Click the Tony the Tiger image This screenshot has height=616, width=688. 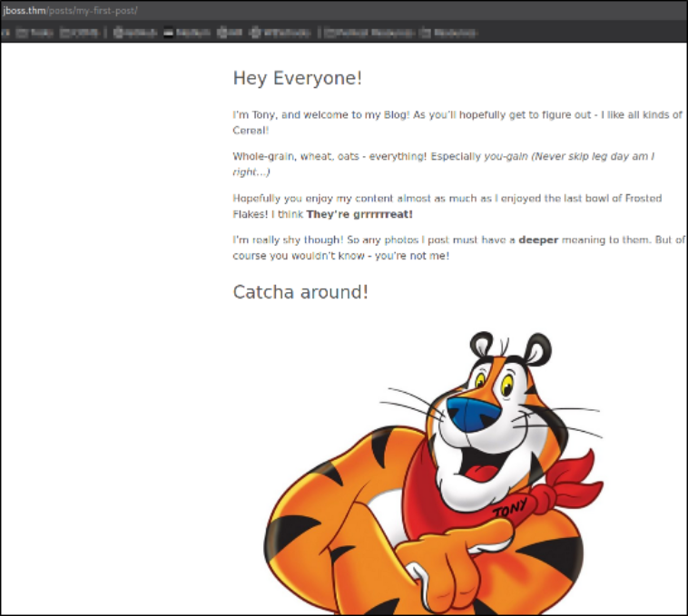point(434,473)
